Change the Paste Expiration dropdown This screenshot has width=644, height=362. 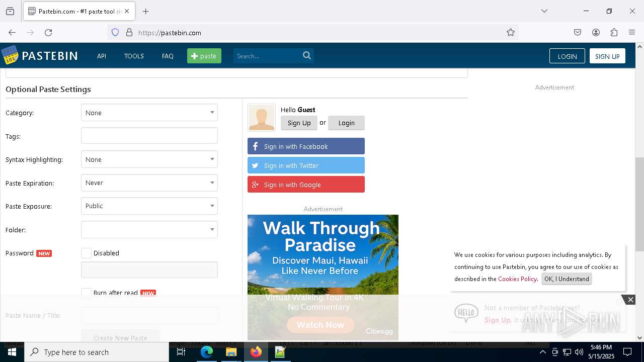(149, 183)
